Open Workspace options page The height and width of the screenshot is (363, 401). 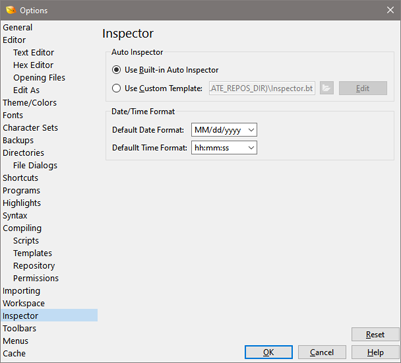tap(24, 303)
